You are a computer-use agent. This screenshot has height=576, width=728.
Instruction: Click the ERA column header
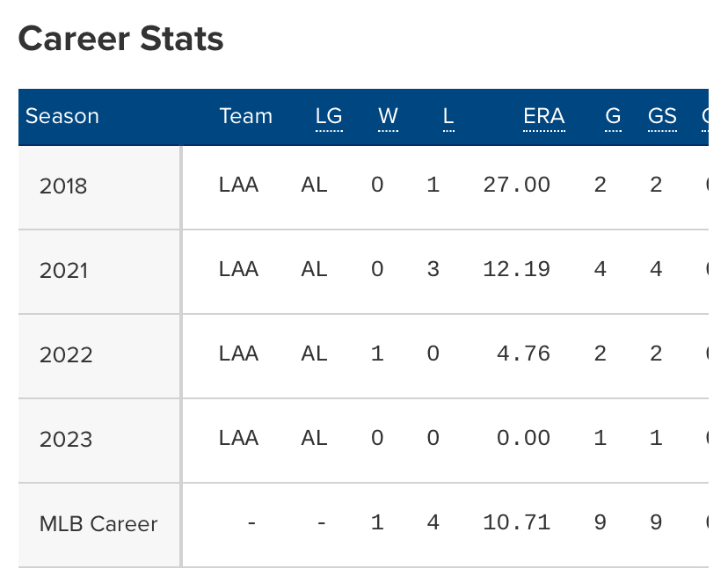(543, 116)
